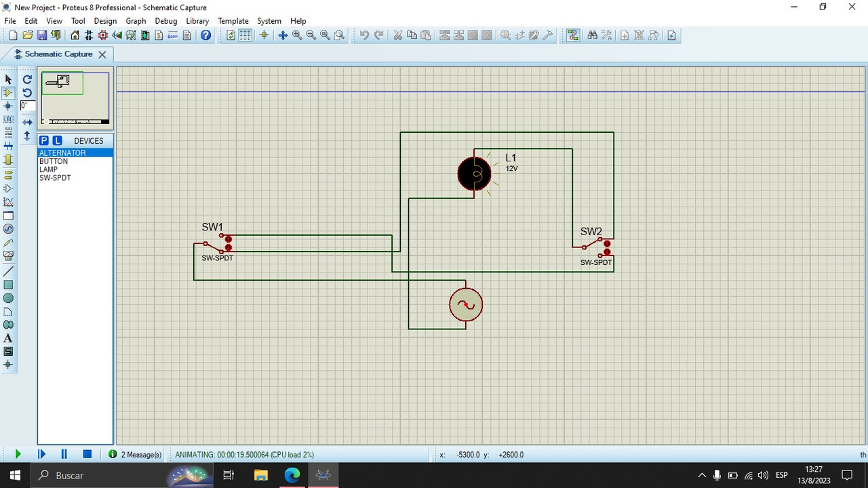This screenshot has height=488, width=868.
Task: Stop the running simulation
Action: click(x=87, y=454)
